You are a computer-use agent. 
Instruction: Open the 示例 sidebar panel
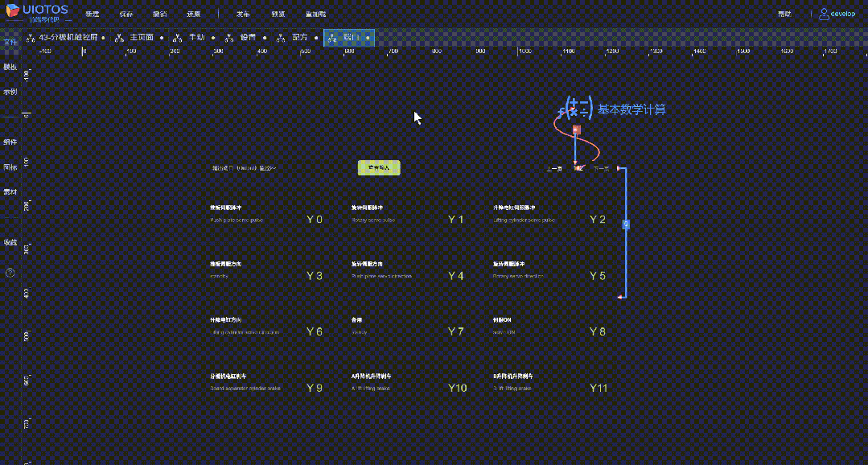(x=10, y=92)
